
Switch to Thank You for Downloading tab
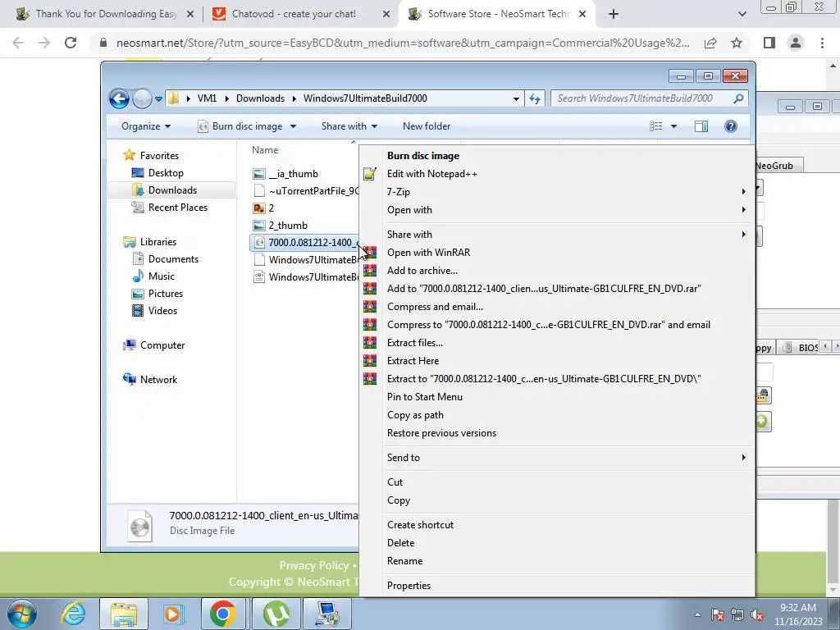(x=105, y=14)
